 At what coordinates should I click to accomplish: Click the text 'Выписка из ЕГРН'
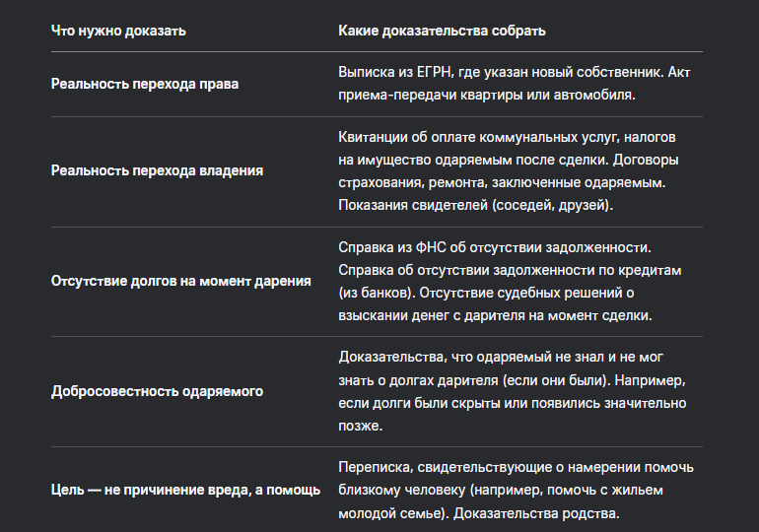pos(394,72)
